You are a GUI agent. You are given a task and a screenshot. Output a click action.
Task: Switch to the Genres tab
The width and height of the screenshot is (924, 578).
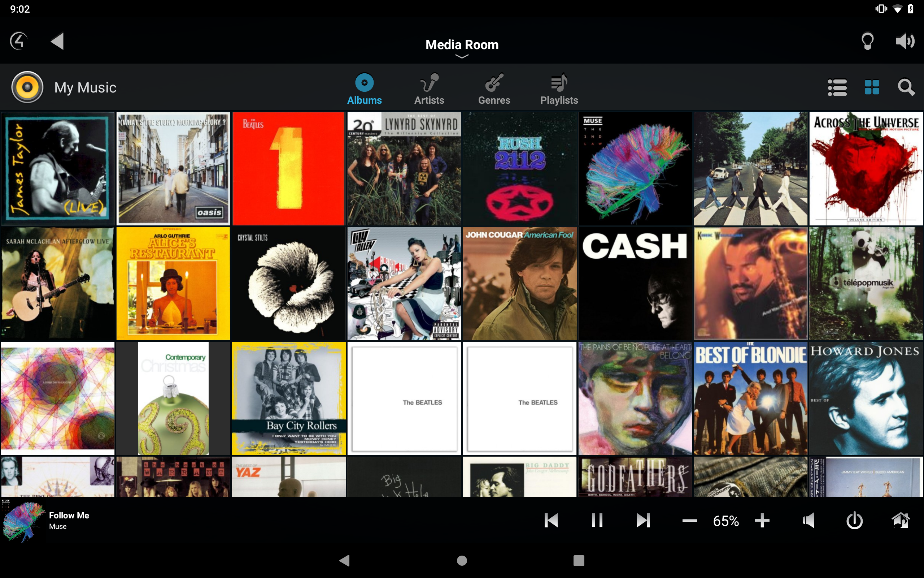point(494,90)
